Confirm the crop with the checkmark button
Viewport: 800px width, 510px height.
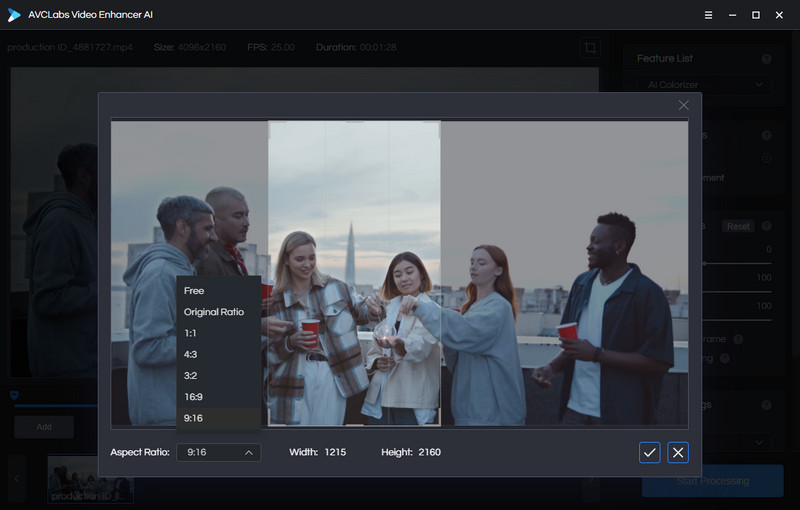coord(649,452)
